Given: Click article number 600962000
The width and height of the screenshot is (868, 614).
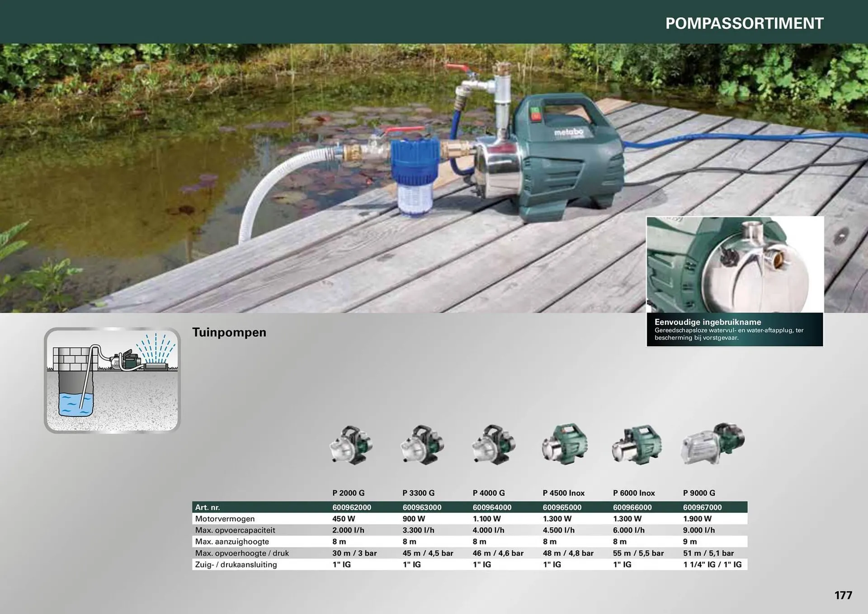Looking at the screenshot, I should [352, 507].
